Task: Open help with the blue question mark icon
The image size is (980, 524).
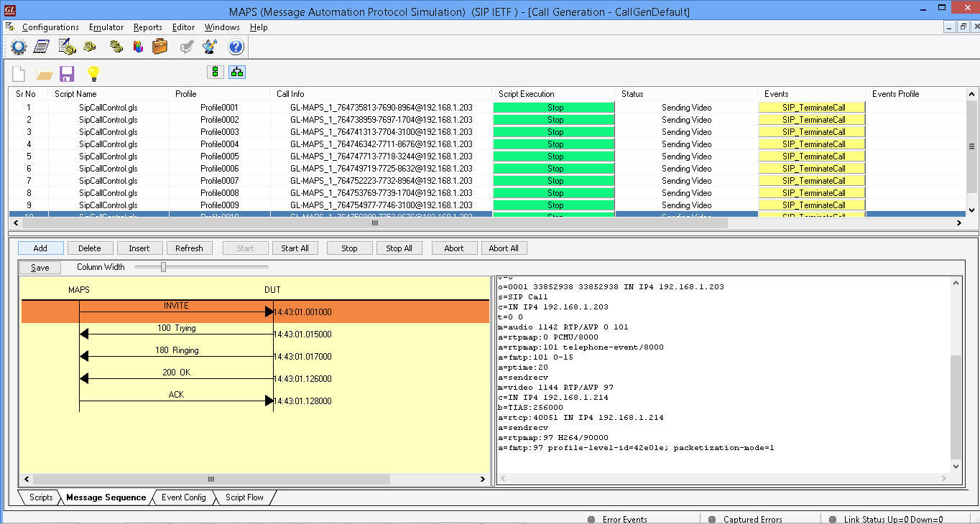Action: tap(236, 47)
